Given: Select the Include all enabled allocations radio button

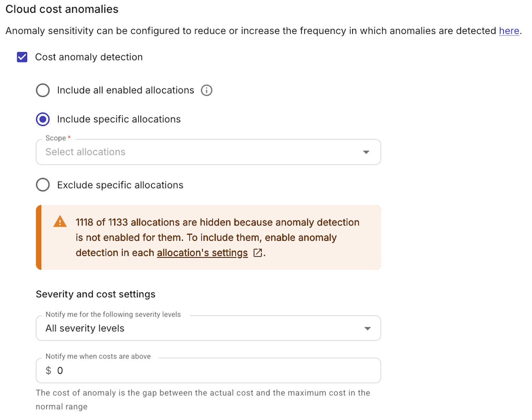Looking at the screenshot, I should coord(43,90).
